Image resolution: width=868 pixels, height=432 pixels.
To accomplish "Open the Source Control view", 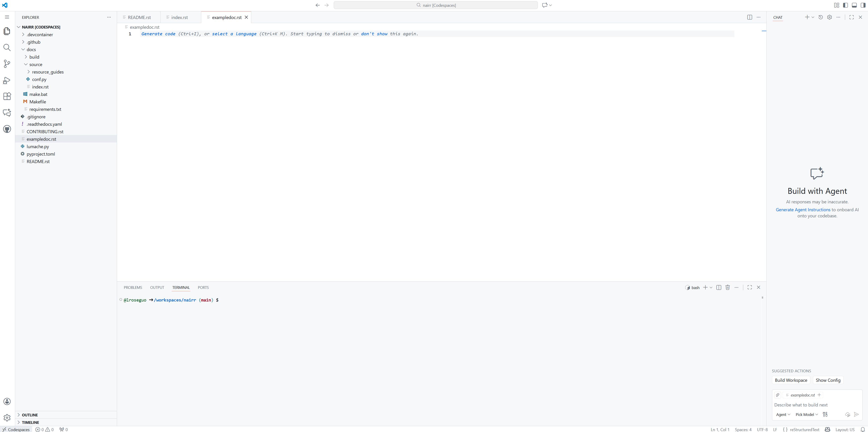I will (7, 64).
